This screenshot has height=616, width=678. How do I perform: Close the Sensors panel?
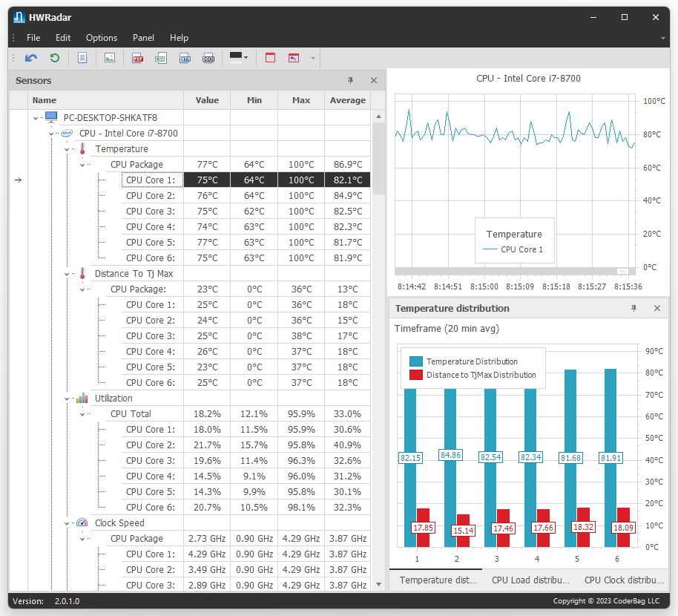click(374, 80)
